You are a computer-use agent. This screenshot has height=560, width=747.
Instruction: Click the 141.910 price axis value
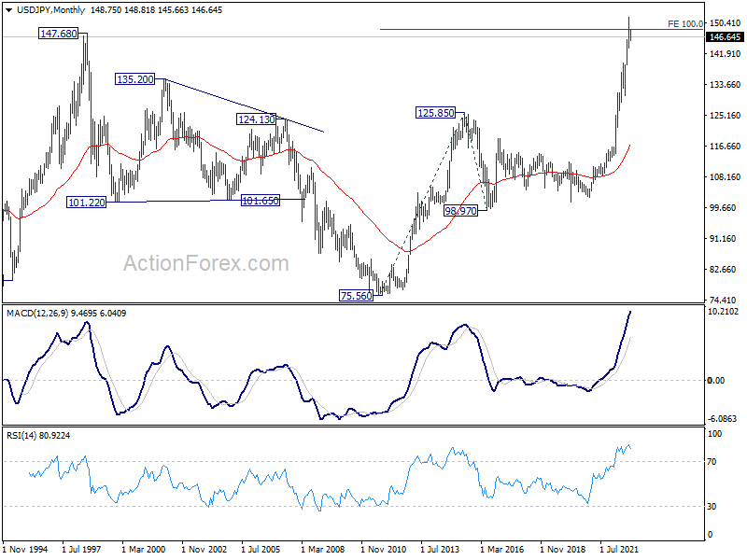(725, 54)
